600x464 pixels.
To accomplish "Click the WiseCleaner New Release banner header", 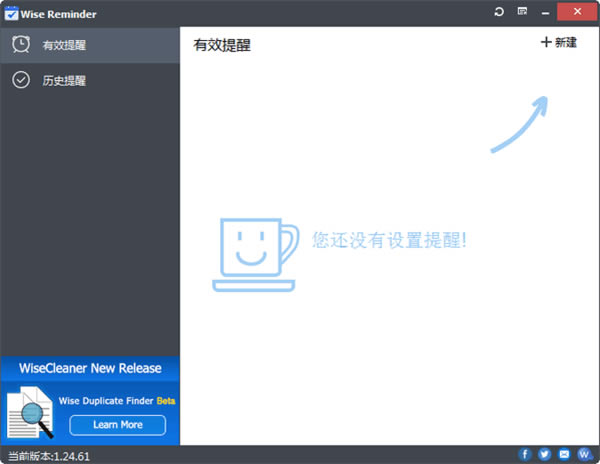I will pyautogui.click(x=90, y=368).
